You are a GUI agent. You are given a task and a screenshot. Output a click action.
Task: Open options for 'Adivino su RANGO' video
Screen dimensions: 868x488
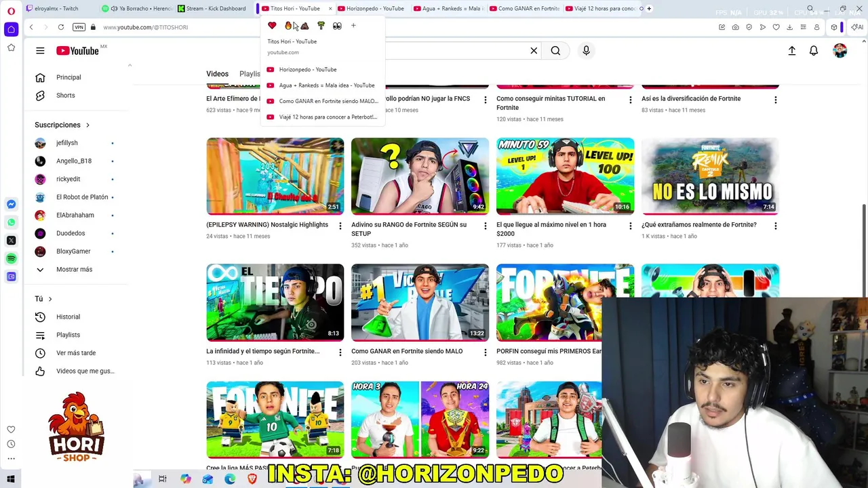[485, 226]
